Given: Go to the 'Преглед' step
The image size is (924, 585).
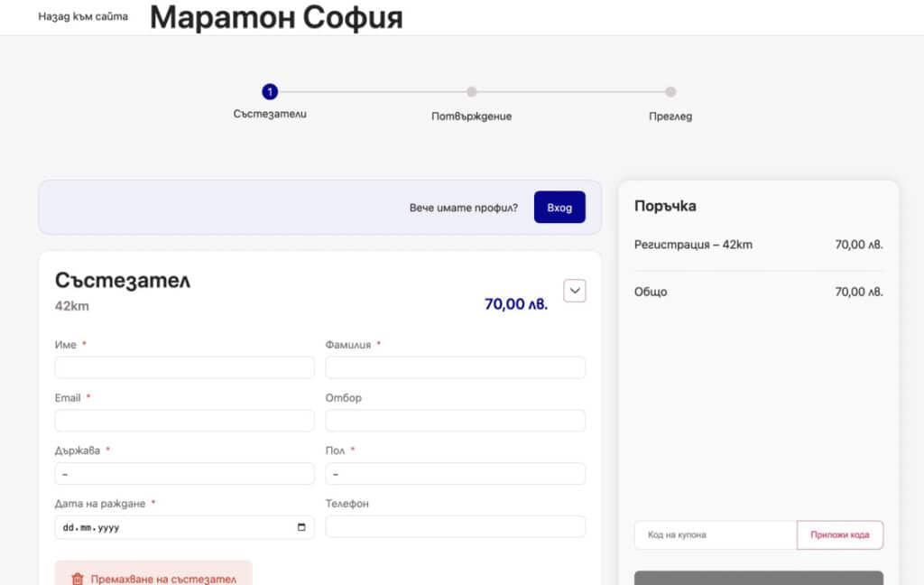Looking at the screenshot, I should click(670, 116).
